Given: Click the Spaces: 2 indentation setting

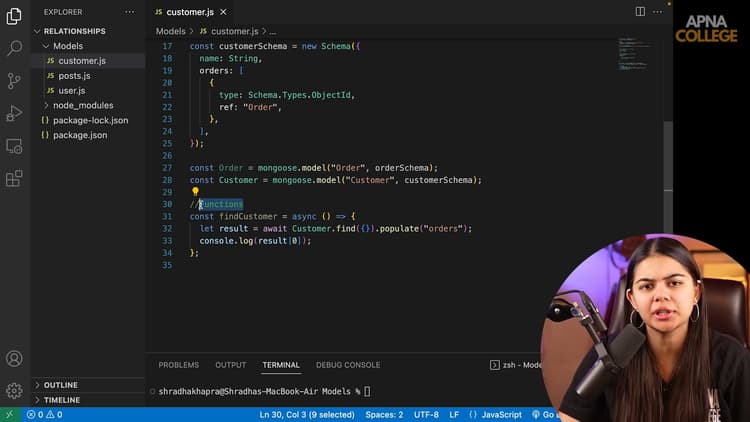Looking at the screenshot, I should click(x=384, y=415).
